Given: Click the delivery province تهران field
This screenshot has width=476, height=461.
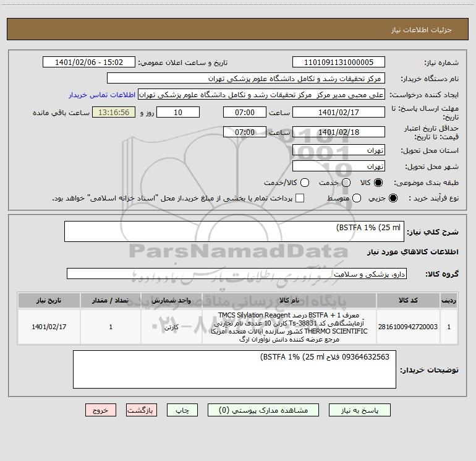Looking at the screenshot, I should 339,150.
